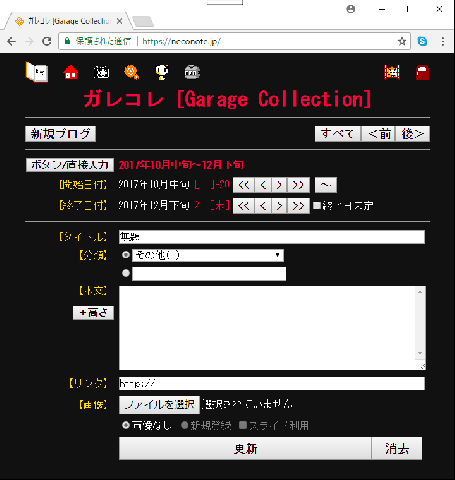Click the orange flower icon

132,72
